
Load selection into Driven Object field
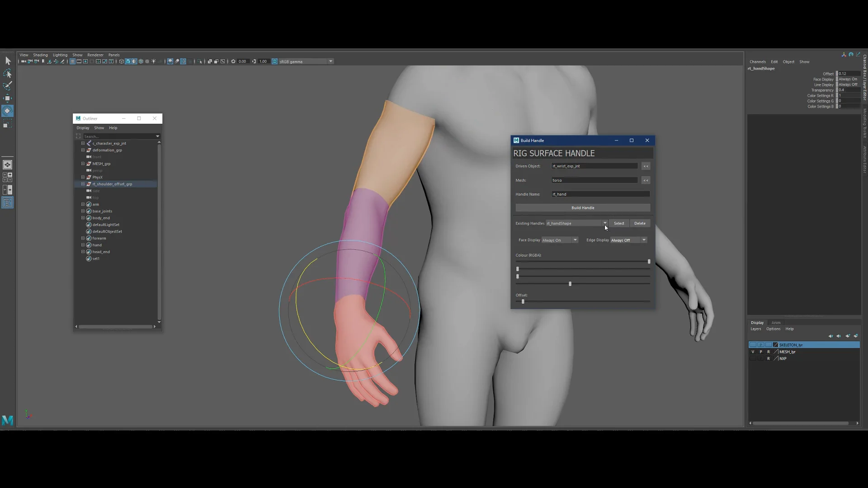tap(646, 166)
